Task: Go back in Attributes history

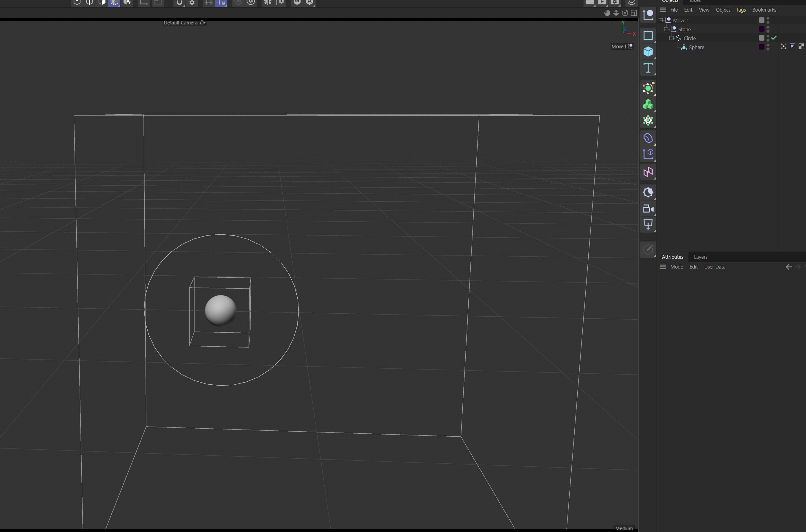Action: tap(789, 267)
